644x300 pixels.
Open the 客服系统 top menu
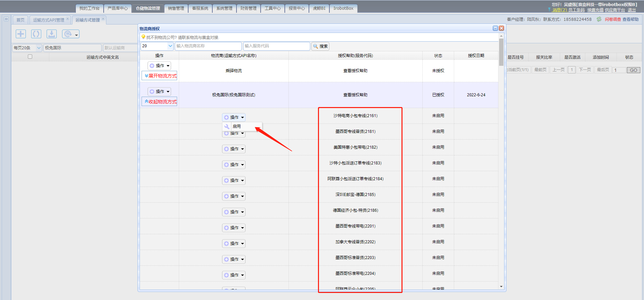coord(200,8)
